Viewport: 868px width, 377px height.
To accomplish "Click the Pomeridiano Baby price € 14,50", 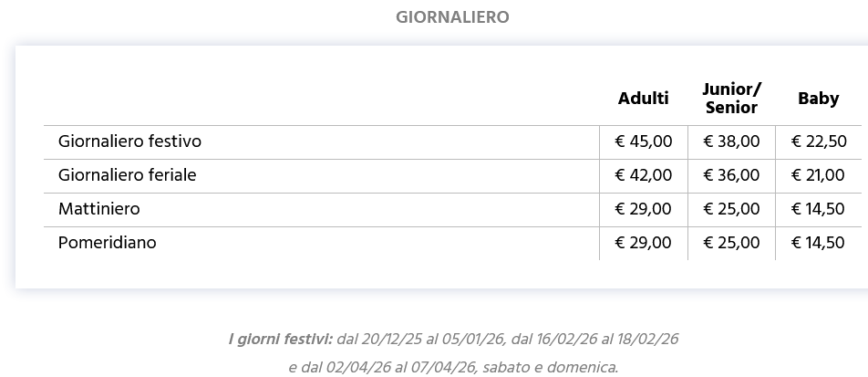I will click(x=818, y=243).
